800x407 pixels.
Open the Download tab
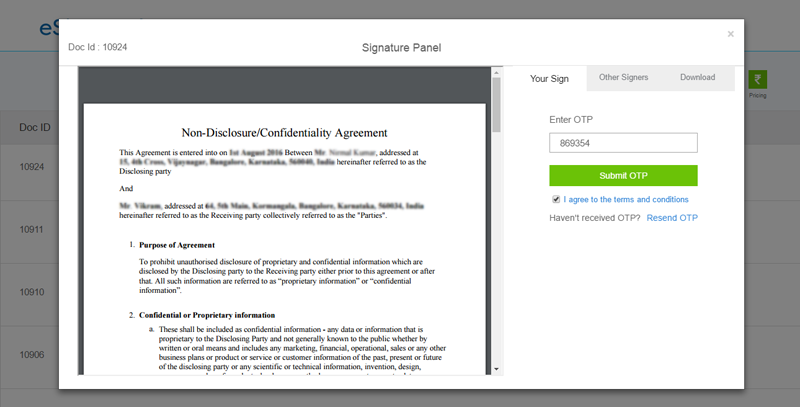[697, 78]
